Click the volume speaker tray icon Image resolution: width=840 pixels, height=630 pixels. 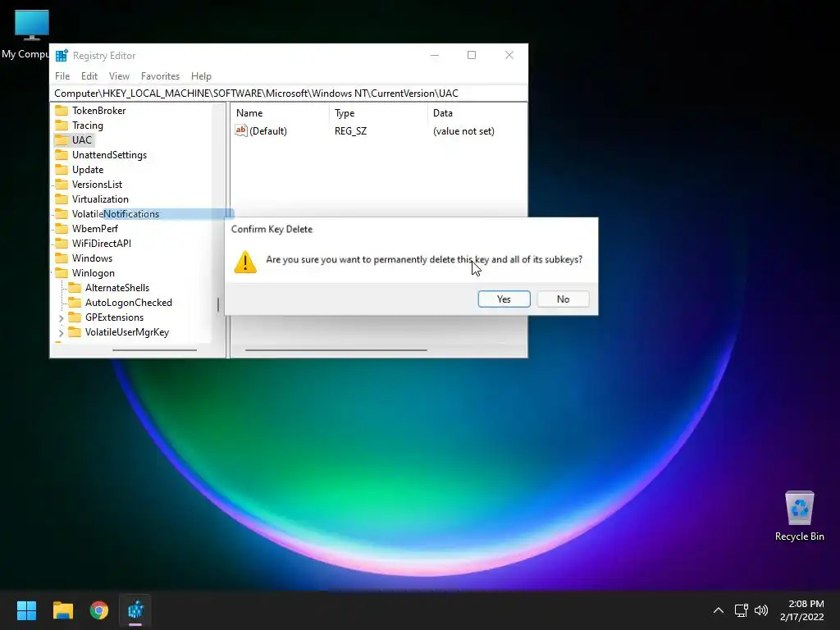click(x=760, y=610)
